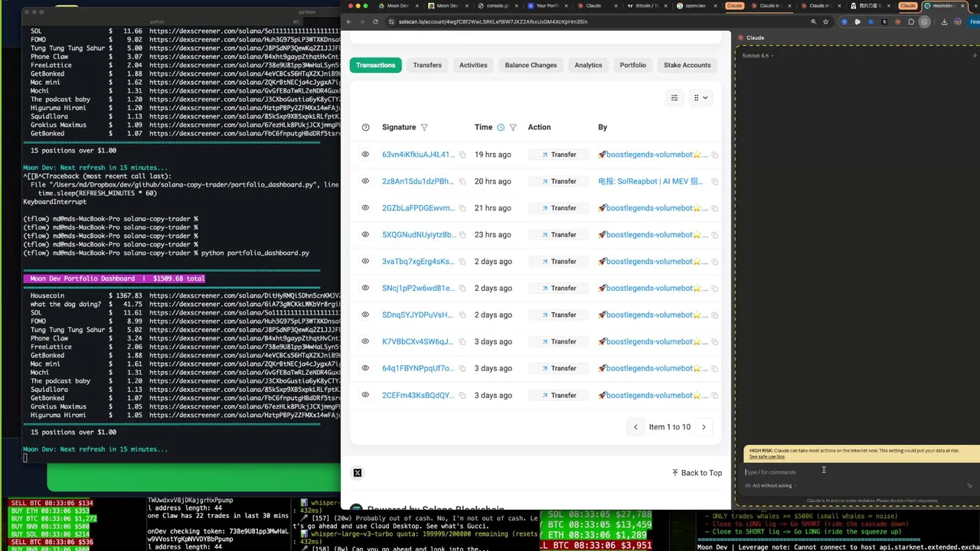
Task: Click the eye icon for K7VBbCXv4SW6qJ row
Action: 365,341
